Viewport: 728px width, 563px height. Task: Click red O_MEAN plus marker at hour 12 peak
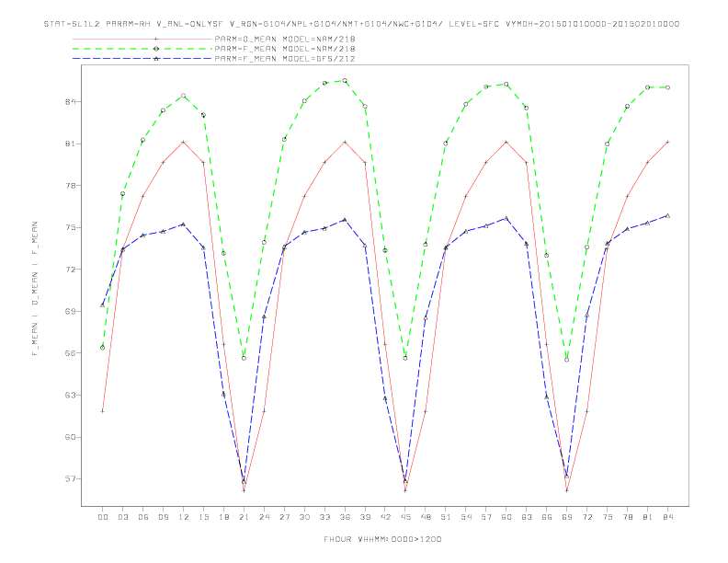tap(184, 142)
